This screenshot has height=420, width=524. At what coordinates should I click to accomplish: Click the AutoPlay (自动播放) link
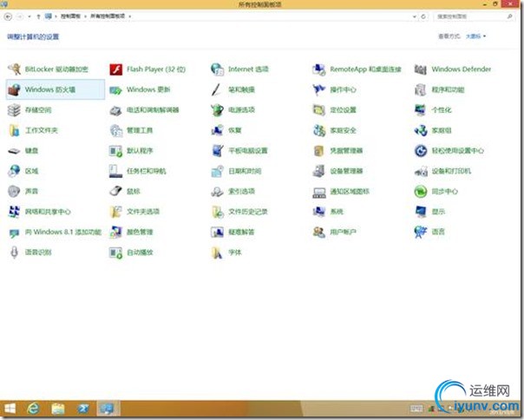coord(140,253)
